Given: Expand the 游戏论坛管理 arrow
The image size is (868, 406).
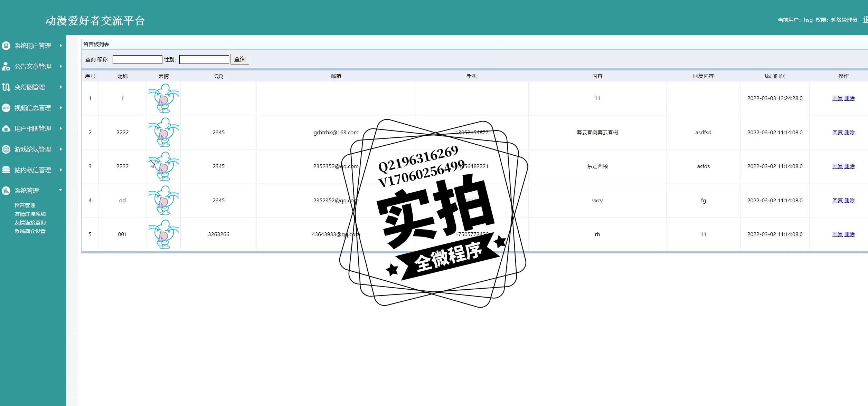Looking at the screenshot, I should tap(61, 149).
